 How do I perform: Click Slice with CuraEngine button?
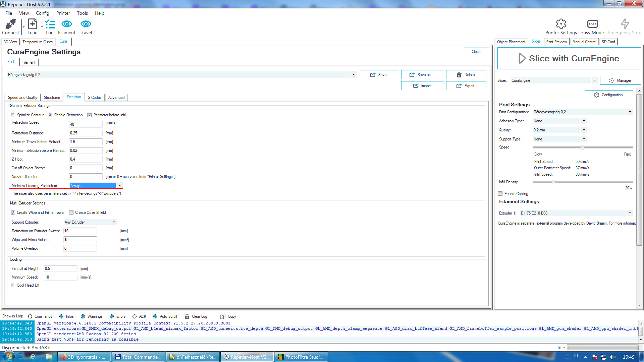[x=569, y=58]
